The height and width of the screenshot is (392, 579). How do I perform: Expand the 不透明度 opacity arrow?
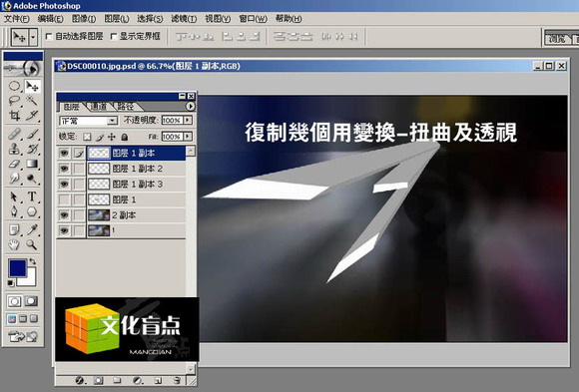(x=188, y=120)
